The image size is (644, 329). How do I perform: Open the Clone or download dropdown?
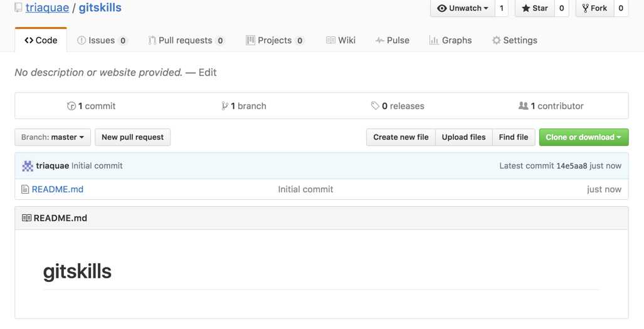point(583,137)
